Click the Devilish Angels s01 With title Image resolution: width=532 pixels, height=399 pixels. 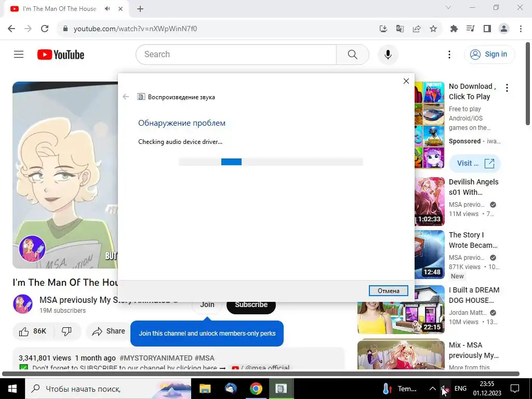pyautogui.click(x=474, y=187)
